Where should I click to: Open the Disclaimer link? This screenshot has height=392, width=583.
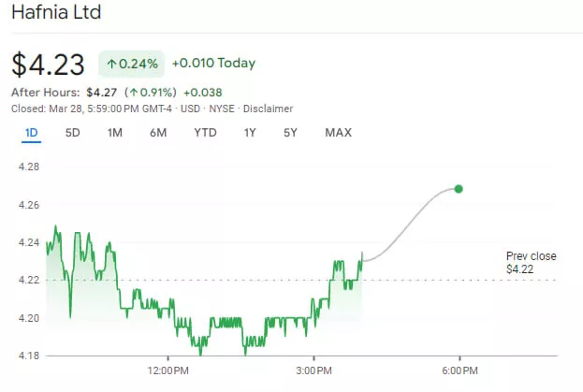click(x=268, y=109)
